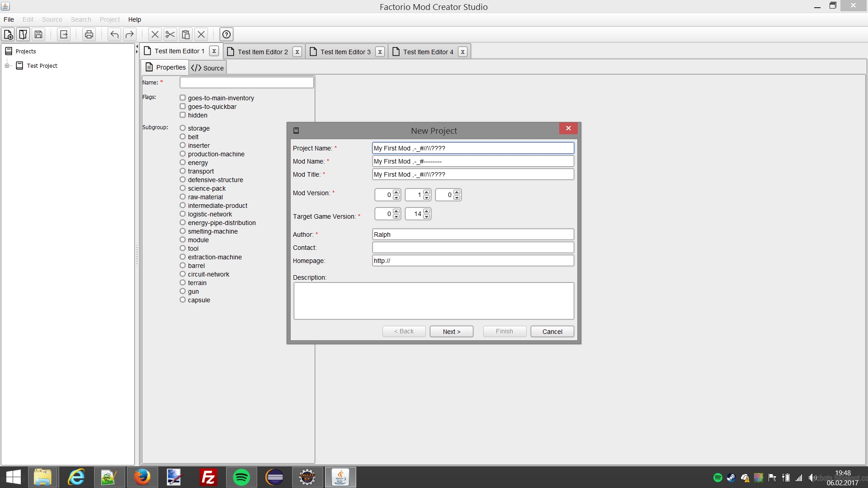Click the Print toolbar icon

(x=89, y=34)
